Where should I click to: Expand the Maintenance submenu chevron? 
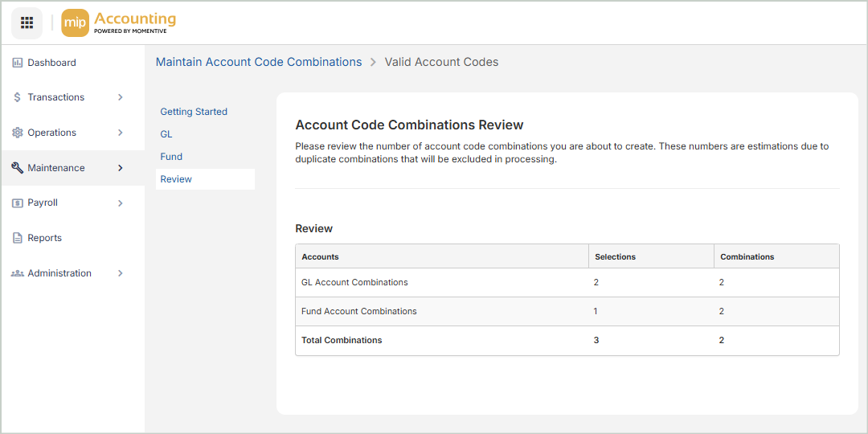(121, 168)
